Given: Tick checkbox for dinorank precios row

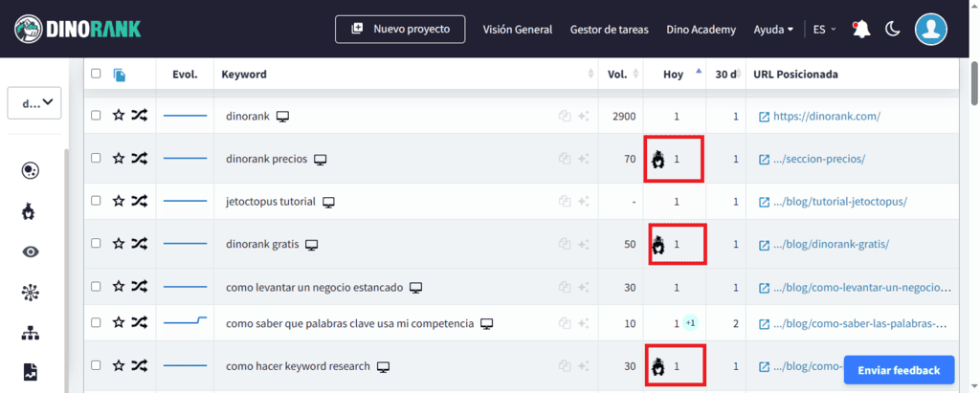Looking at the screenshot, I should point(96,158).
